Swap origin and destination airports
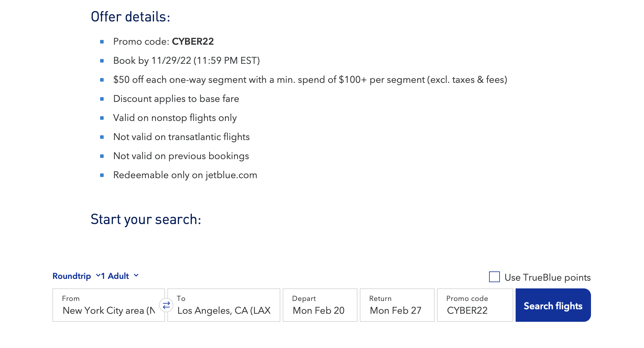 (x=166, y=305)
